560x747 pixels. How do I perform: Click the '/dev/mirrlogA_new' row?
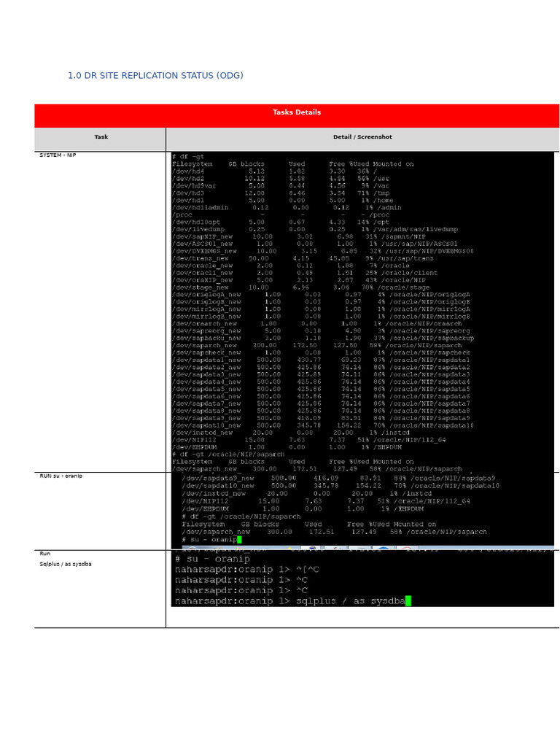321,309
